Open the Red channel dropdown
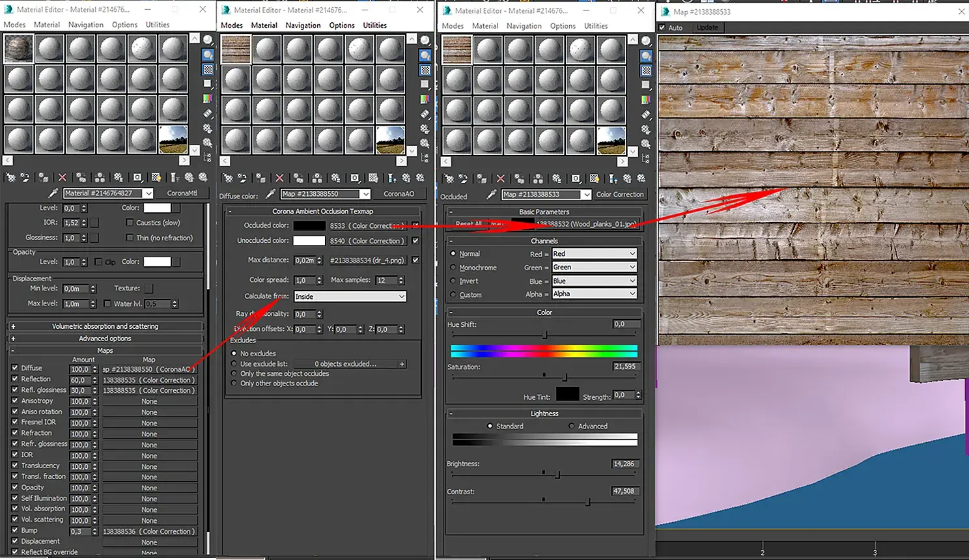The image size is (969, 560). 595,254
